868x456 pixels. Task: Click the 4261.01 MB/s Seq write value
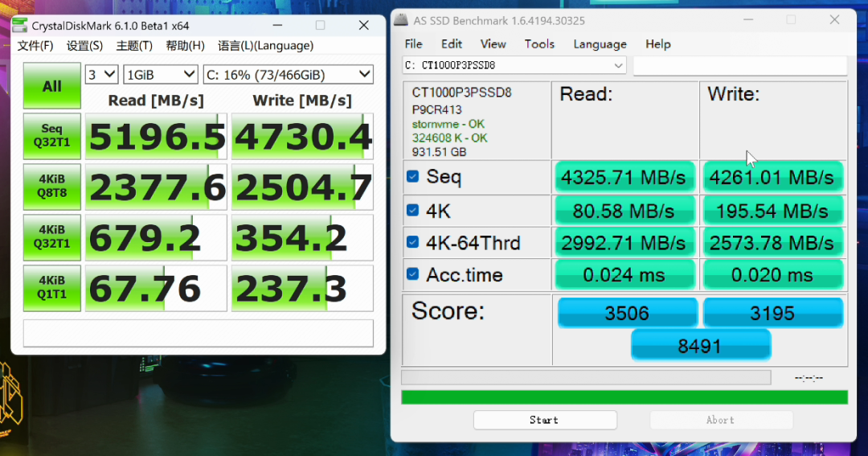click(x=772, y=177)
